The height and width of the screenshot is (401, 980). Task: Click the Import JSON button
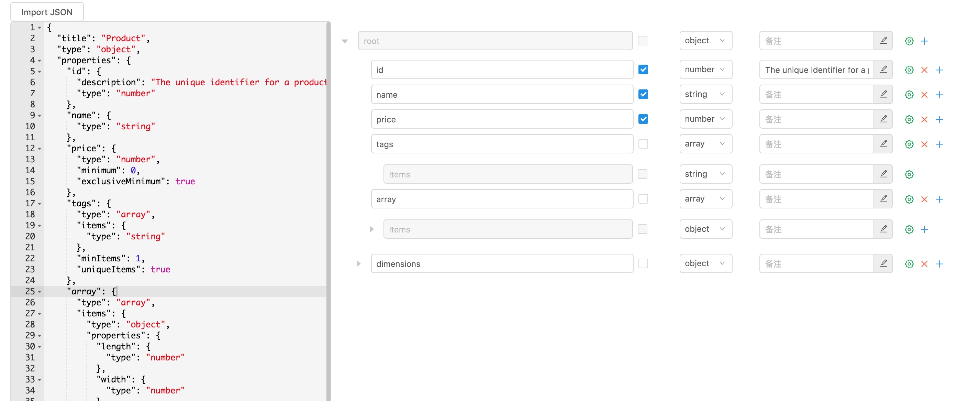(46, 11)
